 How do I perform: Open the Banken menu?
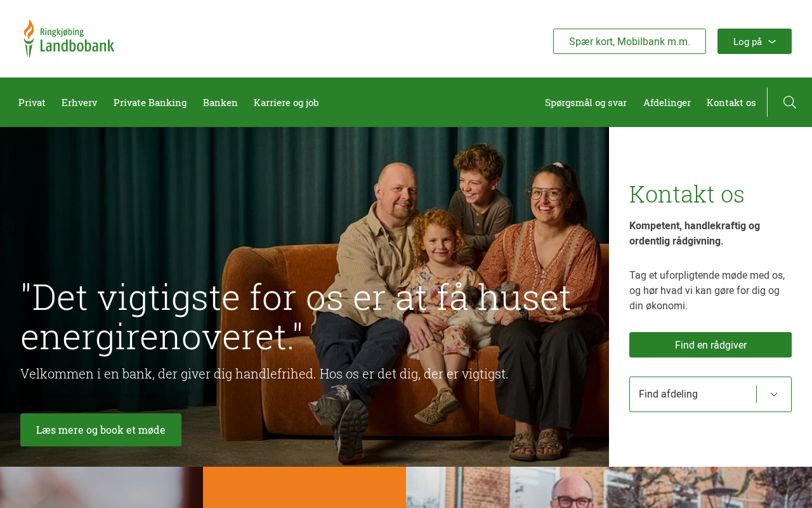pyautogui.click(x=220, y=102)
